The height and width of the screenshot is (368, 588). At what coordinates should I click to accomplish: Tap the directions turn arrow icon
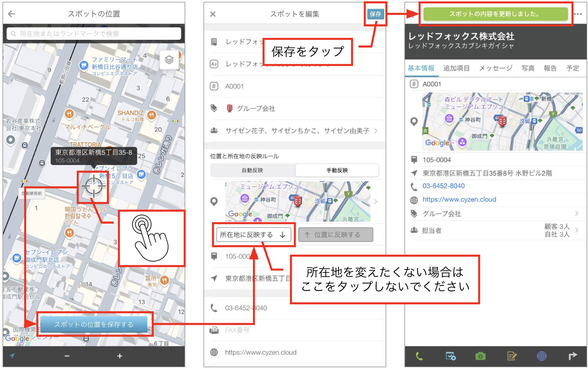[572, 356]
